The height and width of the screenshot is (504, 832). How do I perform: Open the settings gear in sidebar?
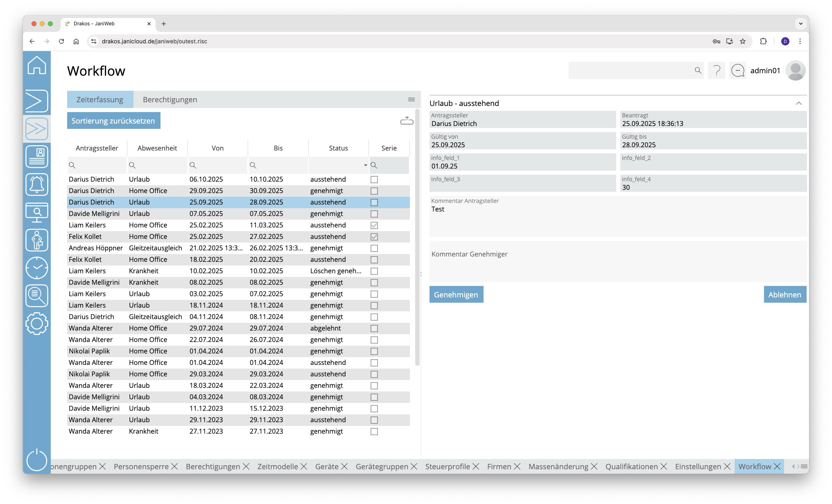point(37,324)
